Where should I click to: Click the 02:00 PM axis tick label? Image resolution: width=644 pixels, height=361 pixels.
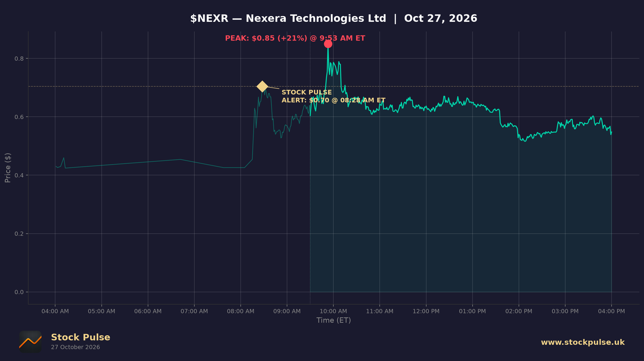519,311
